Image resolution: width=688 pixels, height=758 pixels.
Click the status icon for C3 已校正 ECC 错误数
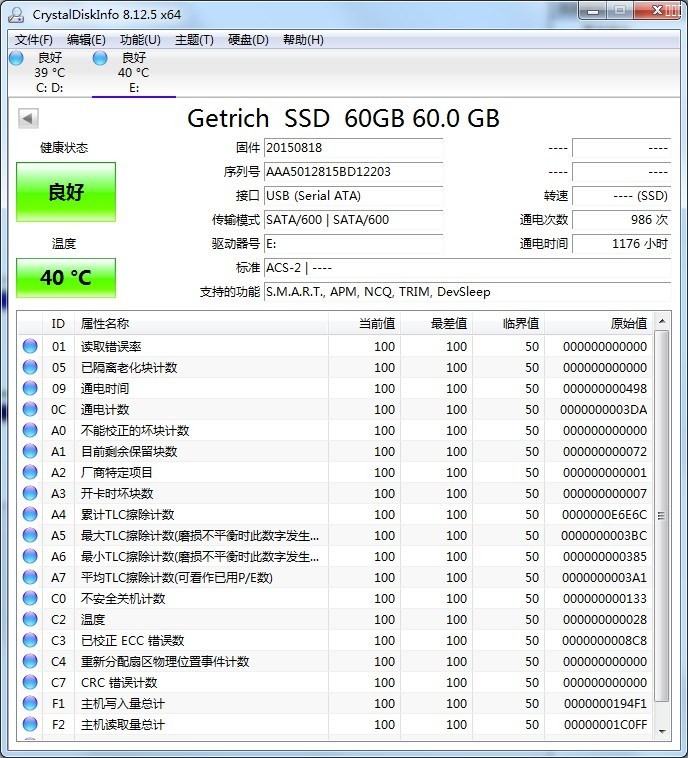tap(30, 641)
